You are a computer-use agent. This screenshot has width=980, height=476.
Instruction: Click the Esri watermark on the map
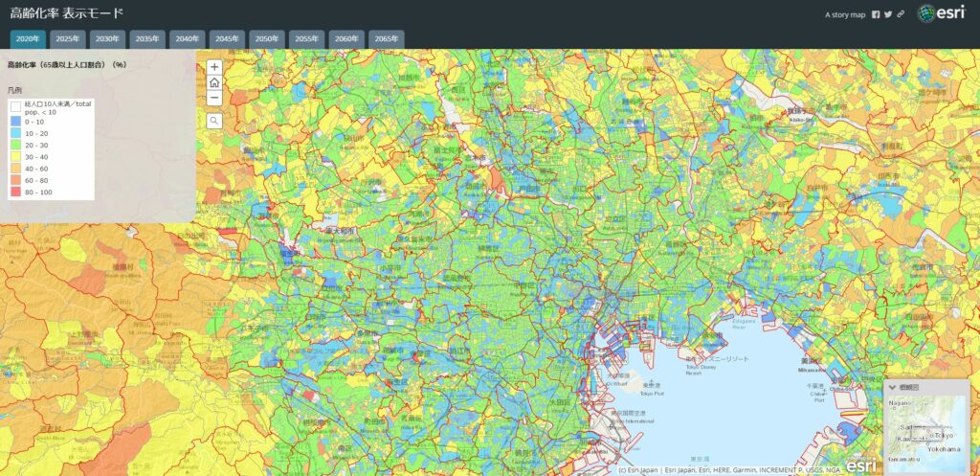pyautogui.click(x=858, y=465)
